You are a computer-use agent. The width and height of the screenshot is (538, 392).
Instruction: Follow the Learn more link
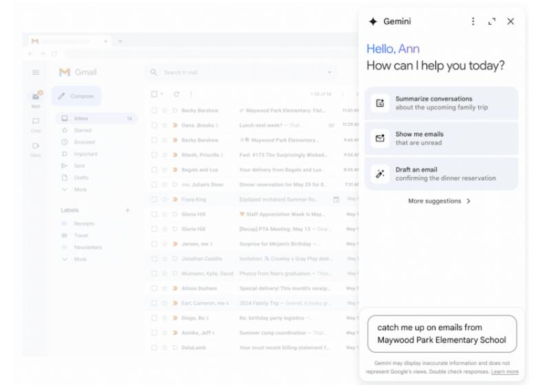point(504,372)
